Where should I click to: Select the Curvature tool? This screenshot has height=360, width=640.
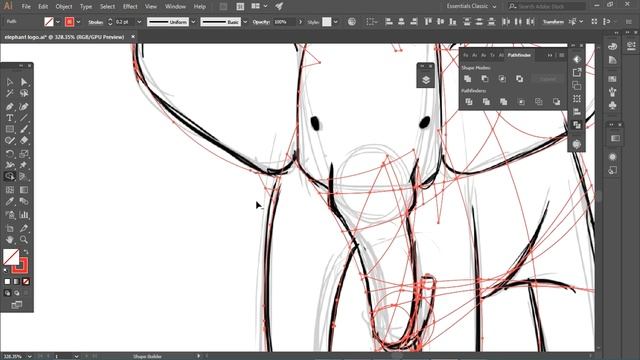pos(24,107)
